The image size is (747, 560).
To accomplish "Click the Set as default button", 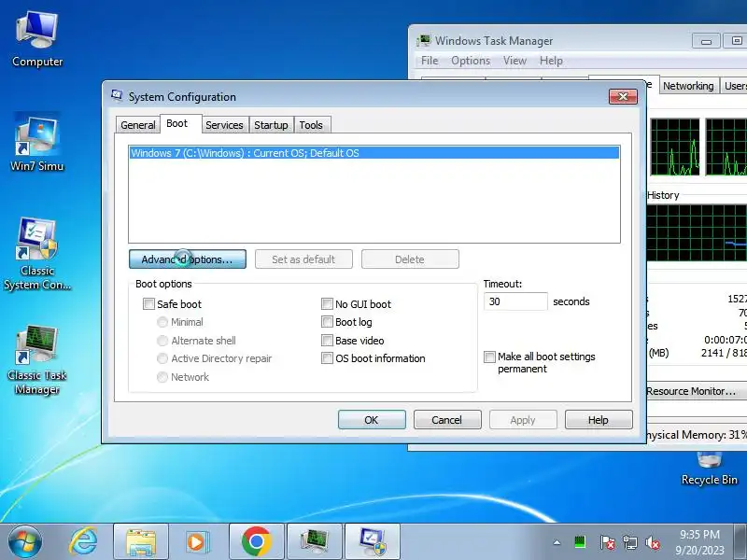I will click(x=303, y=259).
